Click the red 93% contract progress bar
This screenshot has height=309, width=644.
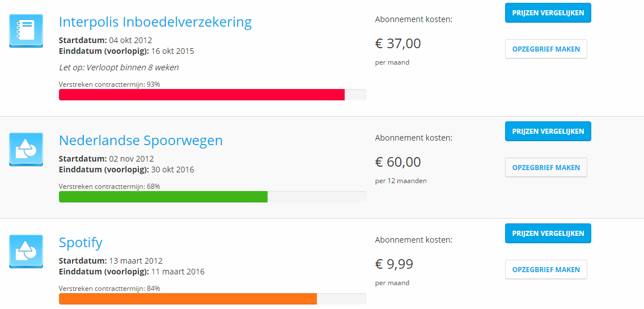(x=202, y=95)
